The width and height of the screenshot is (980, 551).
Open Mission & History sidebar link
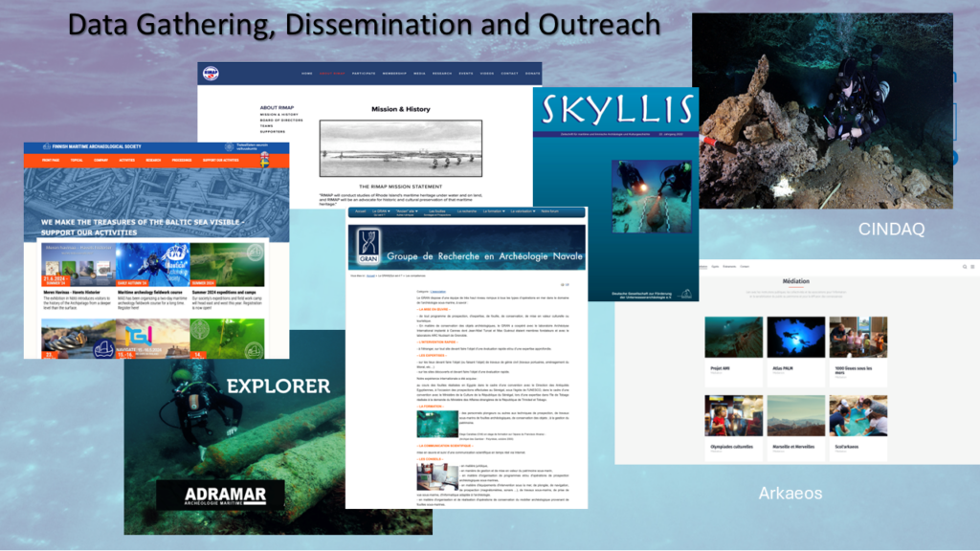pos(278,115)
